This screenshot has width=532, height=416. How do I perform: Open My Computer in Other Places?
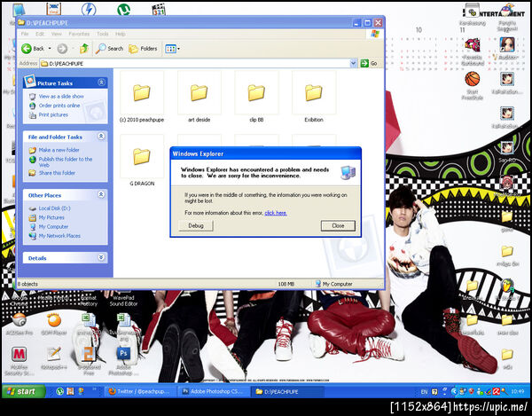53,227
